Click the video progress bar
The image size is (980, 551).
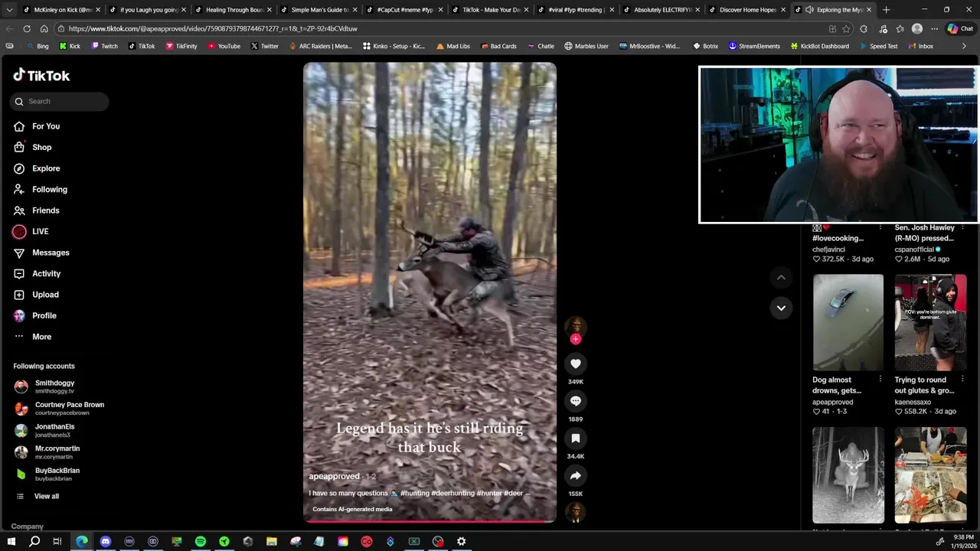tap(430, 521)
